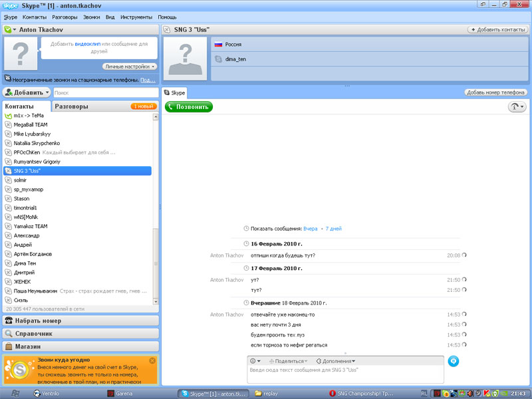This screenshot has height=399, width=532.
Task: Open the Skype menu
Action: click(x=10, y=17)
